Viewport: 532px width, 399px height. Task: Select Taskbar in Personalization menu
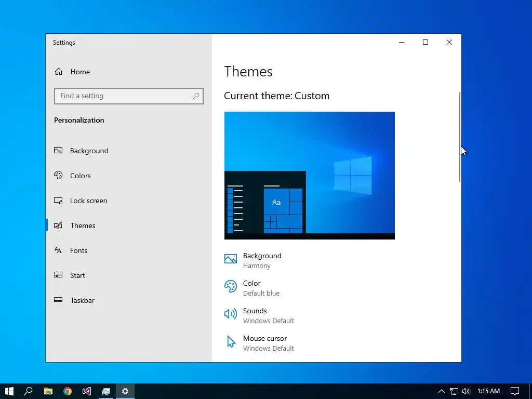point(129,300)
